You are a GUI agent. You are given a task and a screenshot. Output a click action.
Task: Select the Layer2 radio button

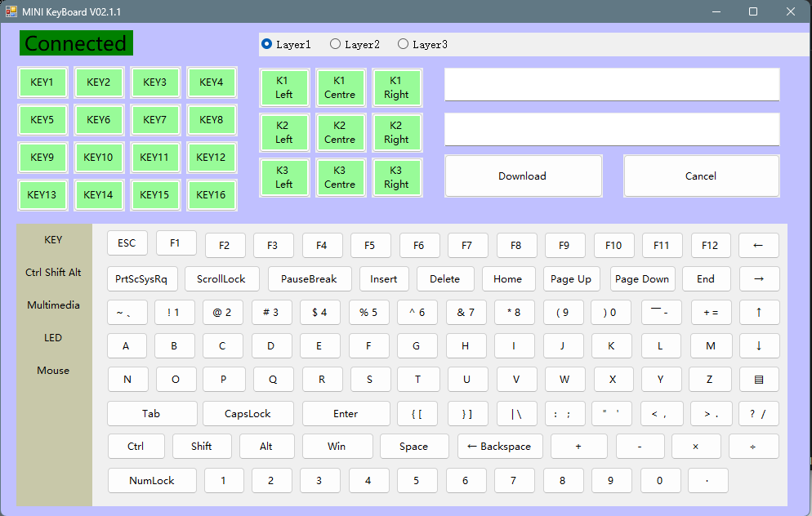(x=335, y=44)
